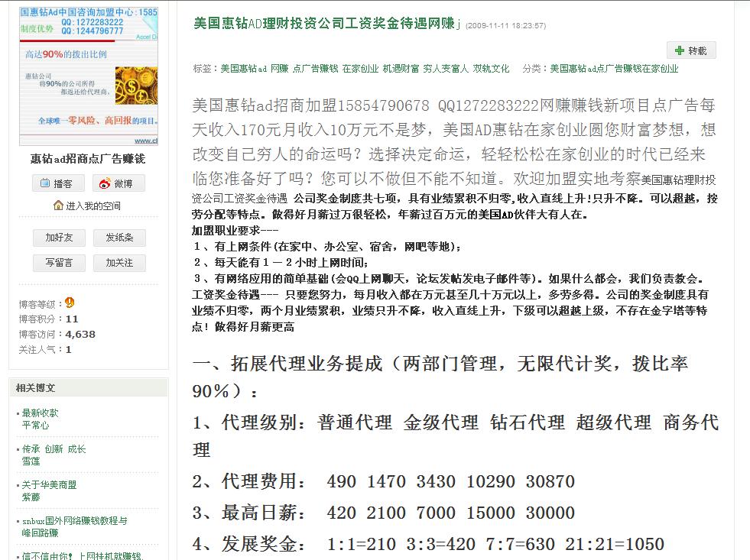Click the 博客积分 value 11
The image size is (750, 560).
click(72, 319)
